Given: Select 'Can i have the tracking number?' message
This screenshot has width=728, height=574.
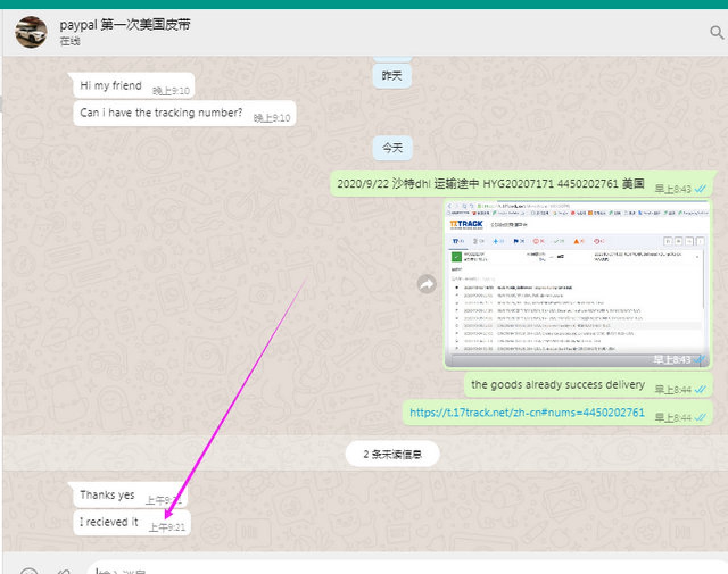Looking at the screenshot, I should 162,113.
